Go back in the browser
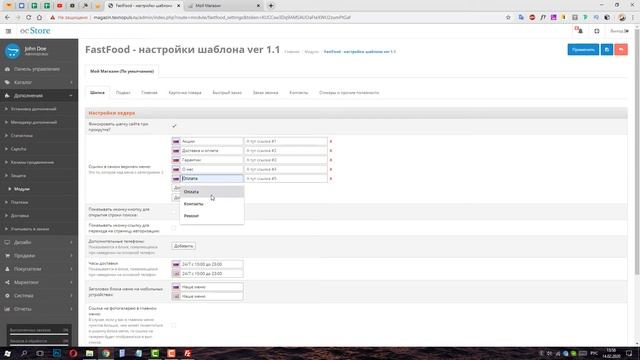Screen dimensions: 640x360 click(x=7, y=18)
